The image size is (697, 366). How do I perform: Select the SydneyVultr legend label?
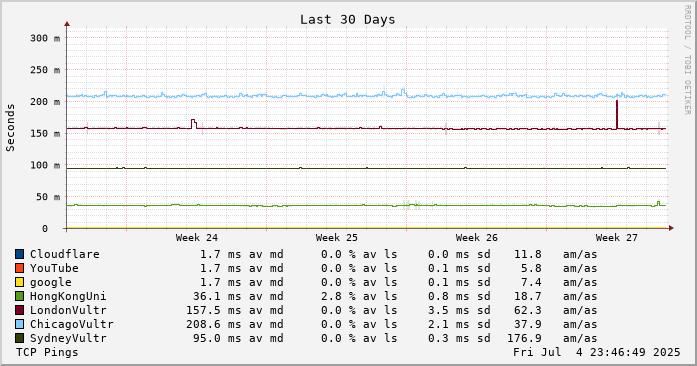68,338
